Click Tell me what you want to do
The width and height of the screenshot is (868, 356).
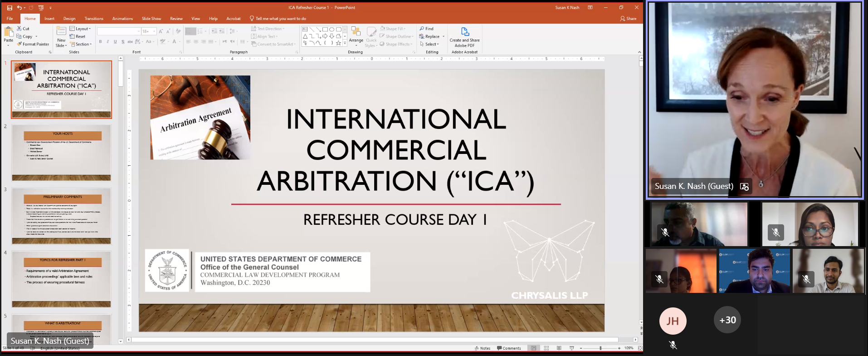point(278,19)
